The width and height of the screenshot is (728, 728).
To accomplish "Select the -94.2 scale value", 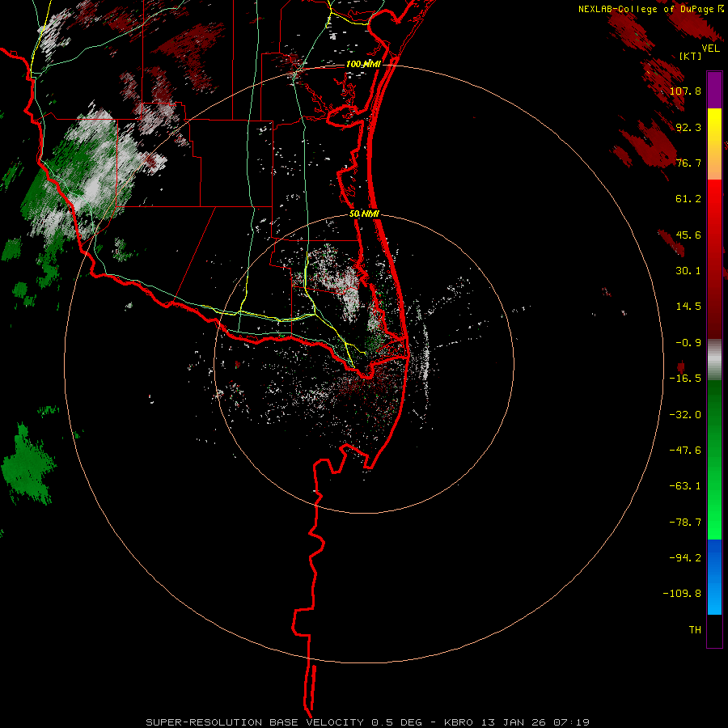I will (685, 557).
